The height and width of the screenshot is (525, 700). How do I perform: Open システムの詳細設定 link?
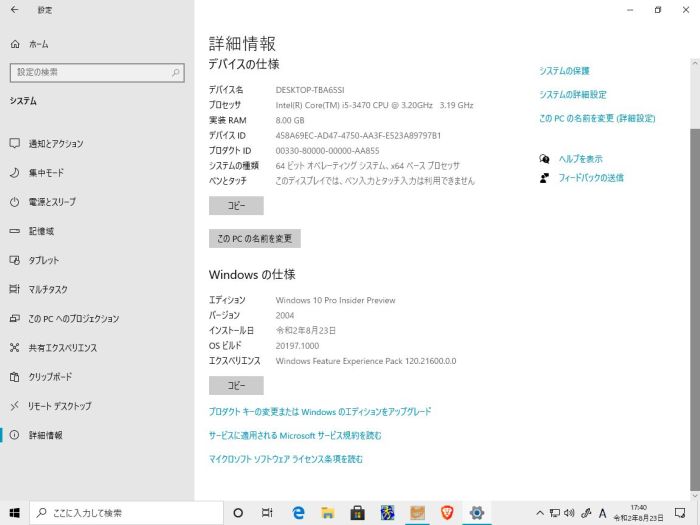[572, 94]
